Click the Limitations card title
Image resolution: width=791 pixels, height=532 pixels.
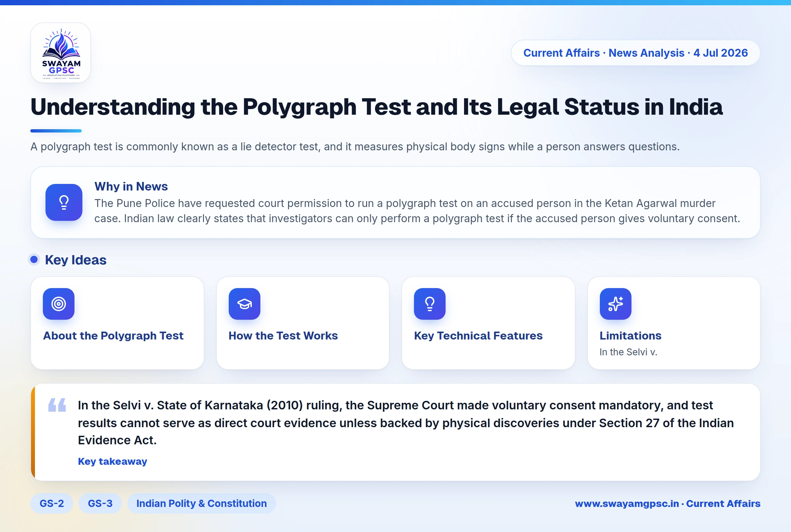[x=630, y=336]
